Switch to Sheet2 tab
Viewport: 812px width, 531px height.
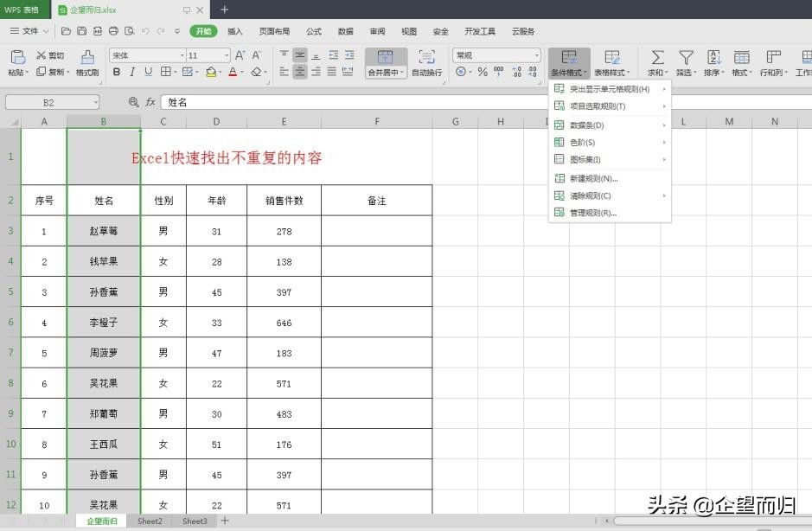(150, 521)
